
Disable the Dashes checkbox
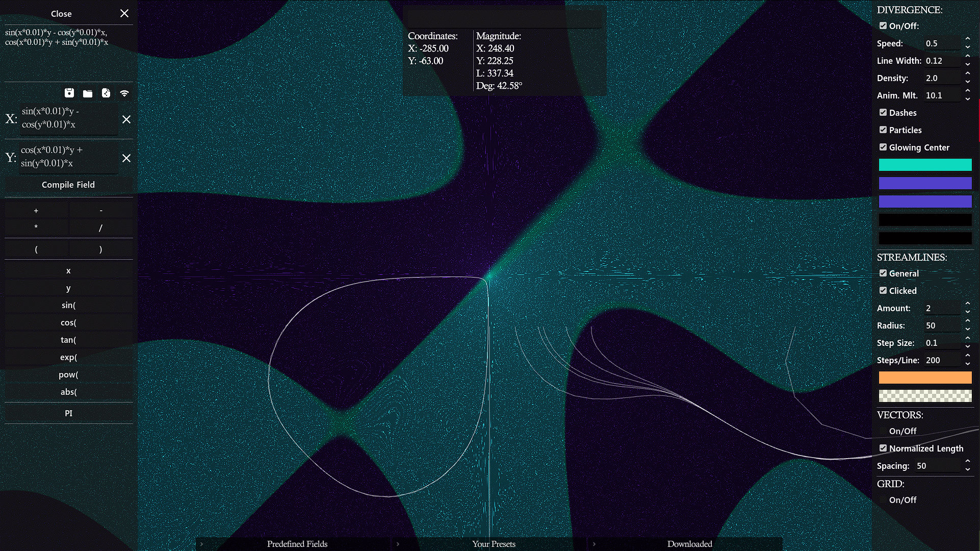tap(883, 112)
